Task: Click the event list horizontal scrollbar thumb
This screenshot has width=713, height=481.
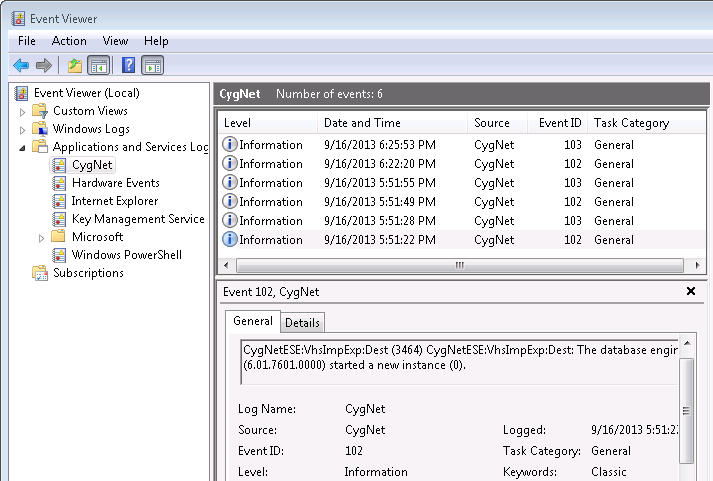Action: pos(460,265)
